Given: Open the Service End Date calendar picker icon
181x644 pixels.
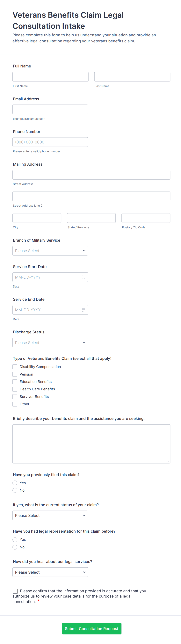Looking at the screenshot, I should [83, 310].
